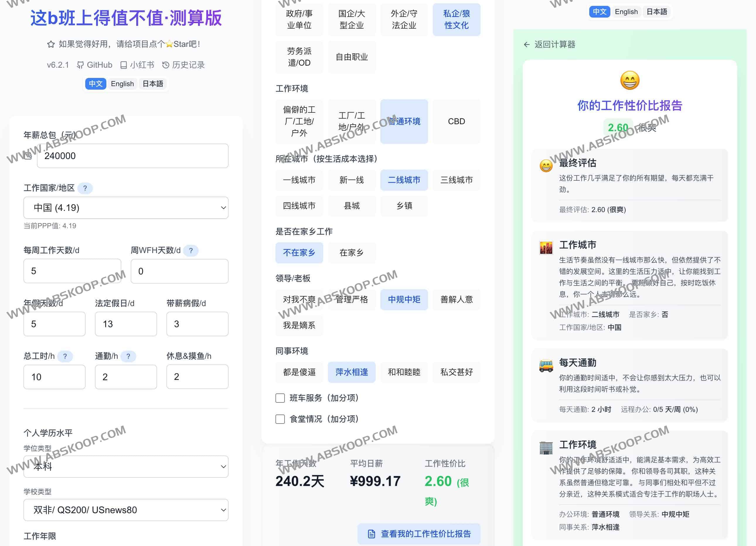
Task: Select the CBD work environment
Action: pos(456,122)
